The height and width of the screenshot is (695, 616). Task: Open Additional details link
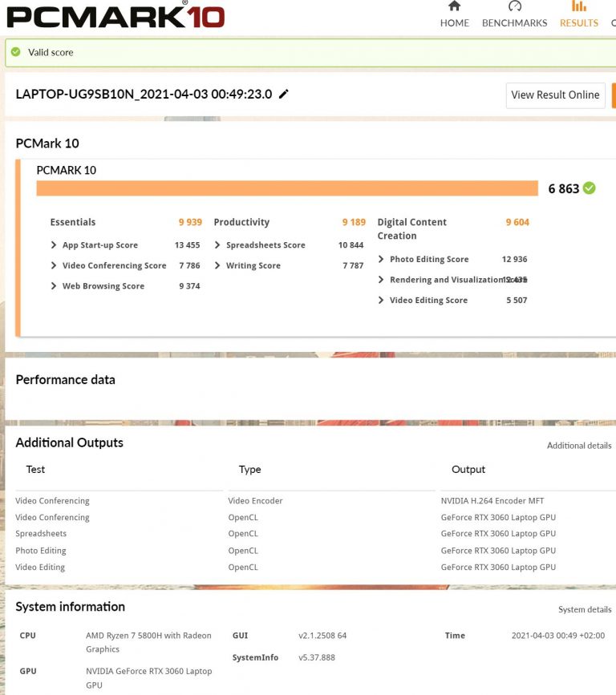(x=578, y=446)
